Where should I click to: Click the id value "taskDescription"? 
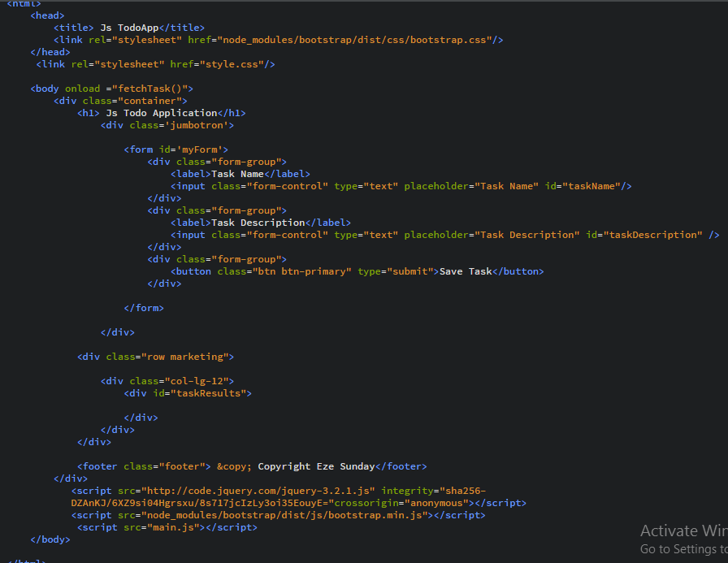click(652, 235)
